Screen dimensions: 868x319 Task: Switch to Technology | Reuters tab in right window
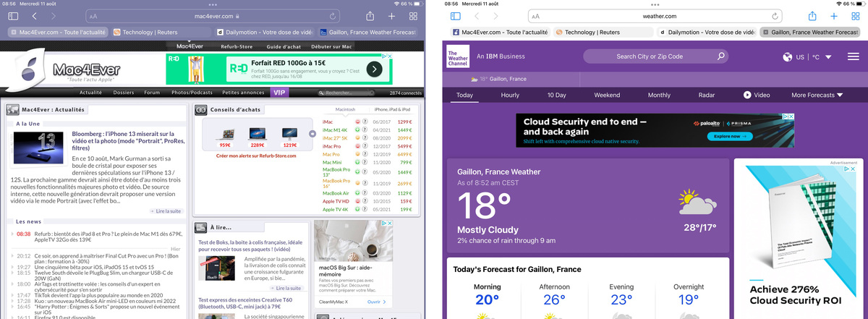click(603, 32)
